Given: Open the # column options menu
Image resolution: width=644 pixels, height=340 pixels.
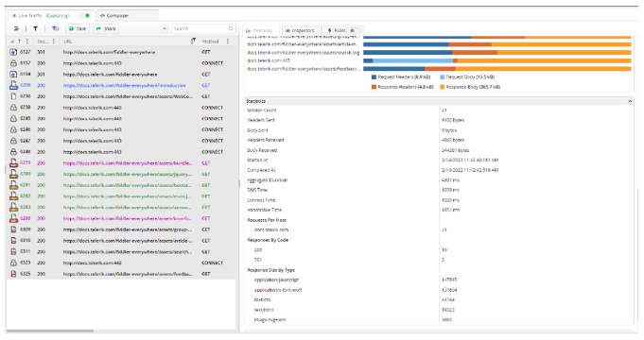Looking at the screenshot, I should tap(27, 42).
